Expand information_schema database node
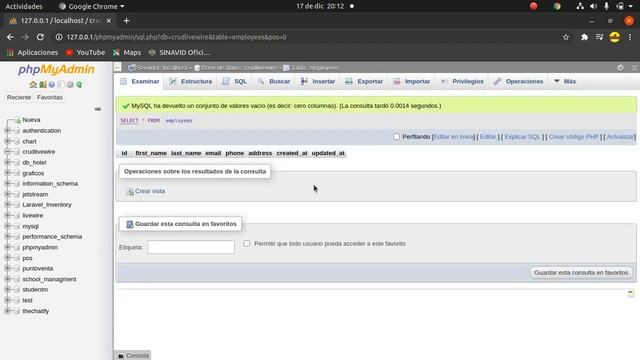 click(7, 184)
